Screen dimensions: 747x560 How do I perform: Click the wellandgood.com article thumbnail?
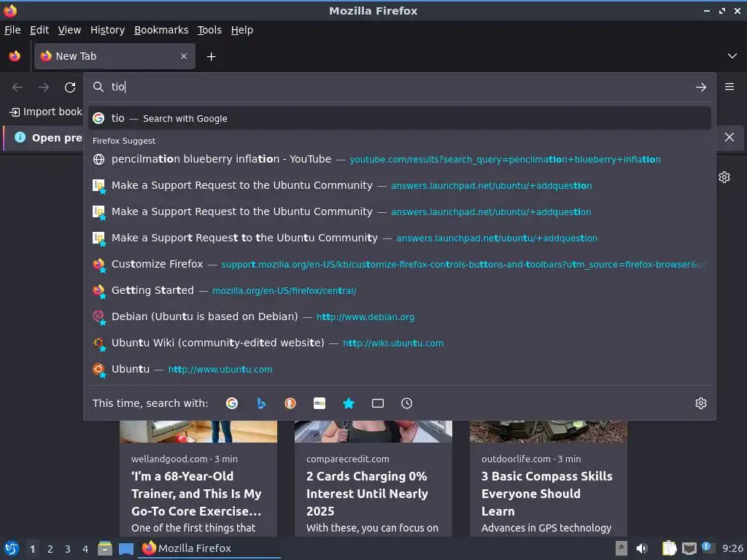pyautogui.click(x=198, y=432)
